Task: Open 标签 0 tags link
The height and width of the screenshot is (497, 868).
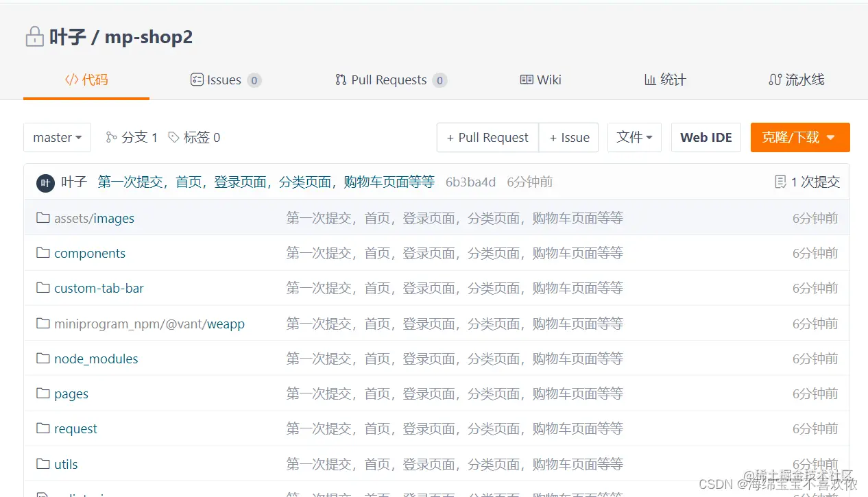Action: click(194, 137)
